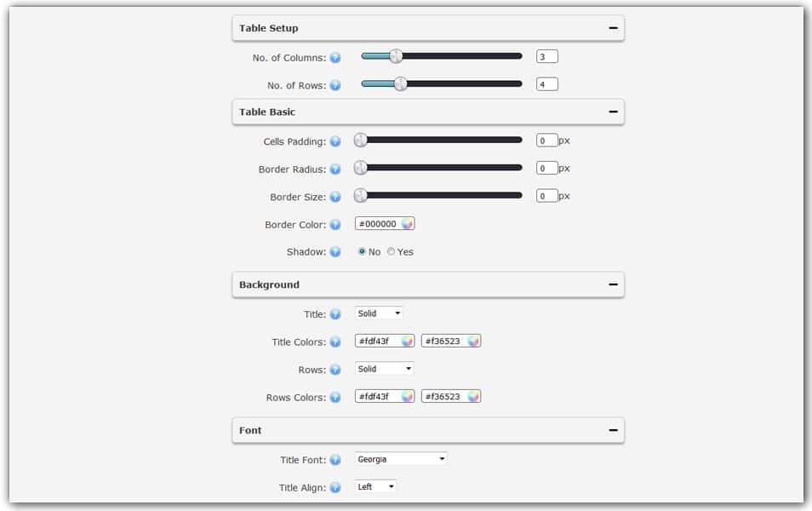Click inside the No. of Rows value field
This screenshot has height=511, width=812.
(546, 83)
